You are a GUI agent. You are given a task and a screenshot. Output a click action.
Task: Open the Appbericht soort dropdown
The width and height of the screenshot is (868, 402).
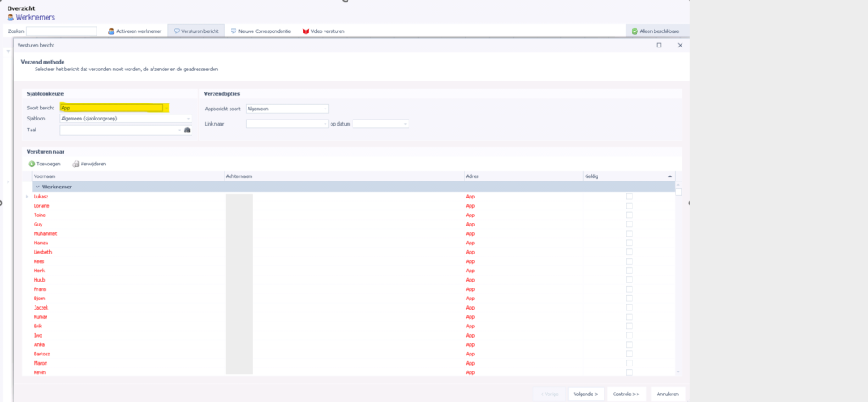point(325,109)
